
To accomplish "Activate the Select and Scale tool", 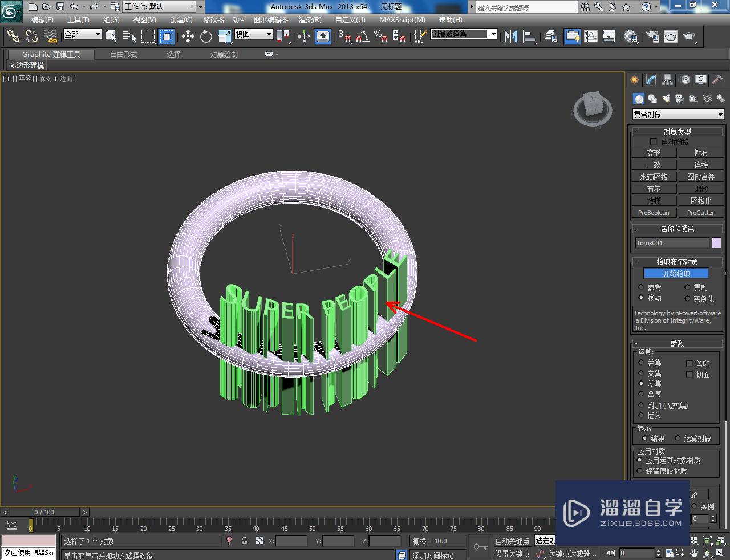I will [225, 36].
